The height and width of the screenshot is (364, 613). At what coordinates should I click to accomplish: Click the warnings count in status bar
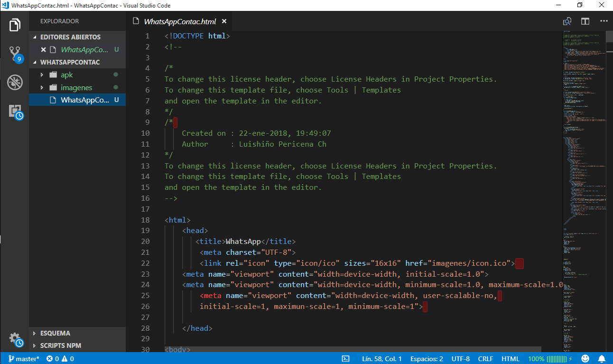pos(68,359)
